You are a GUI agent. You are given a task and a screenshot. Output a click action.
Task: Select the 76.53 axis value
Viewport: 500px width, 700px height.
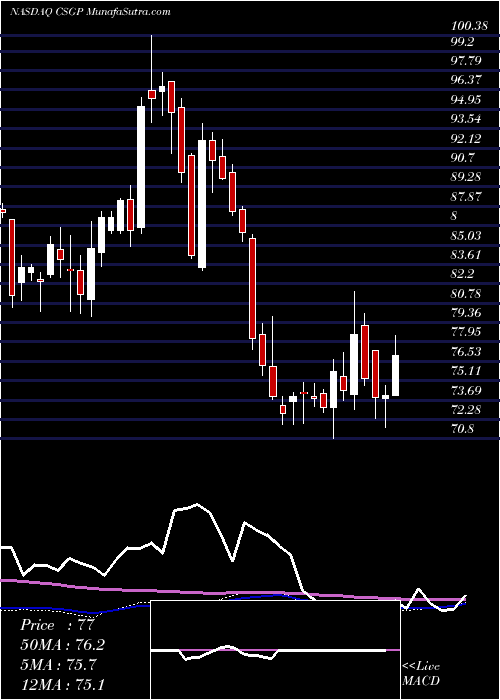point(466,351)
